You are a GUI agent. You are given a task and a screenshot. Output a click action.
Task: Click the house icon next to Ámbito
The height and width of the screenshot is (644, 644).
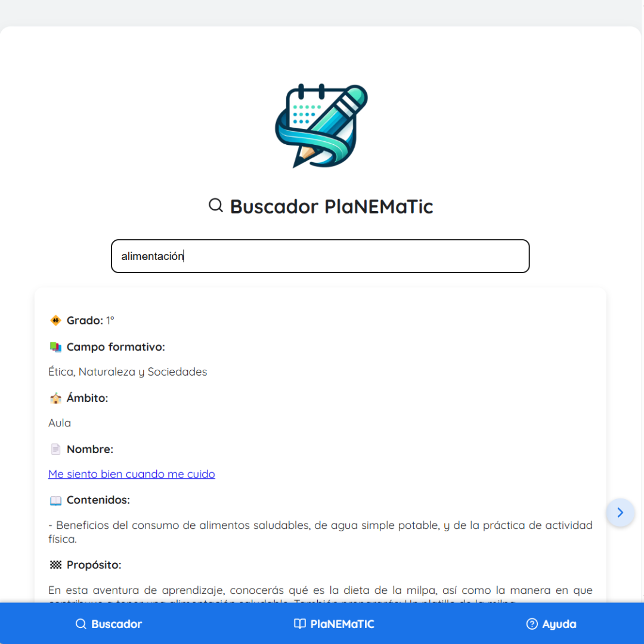55,398
